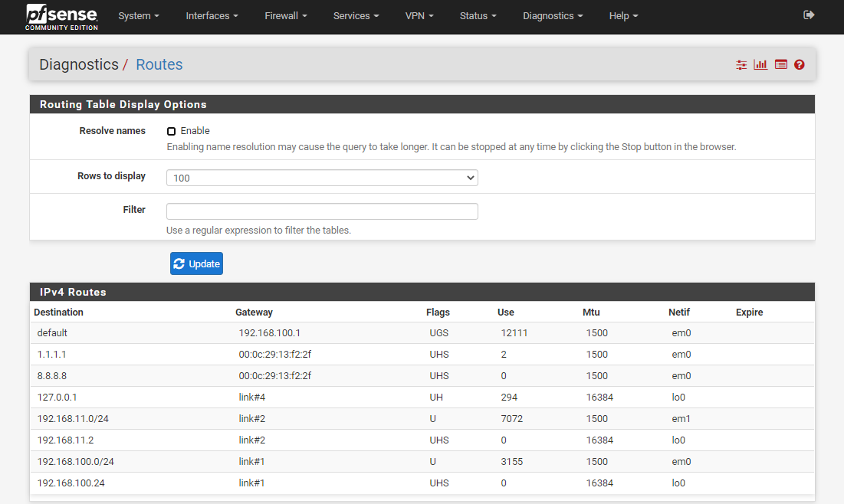Open the Diagnostics menu in navbar

[x=553, y=16]
